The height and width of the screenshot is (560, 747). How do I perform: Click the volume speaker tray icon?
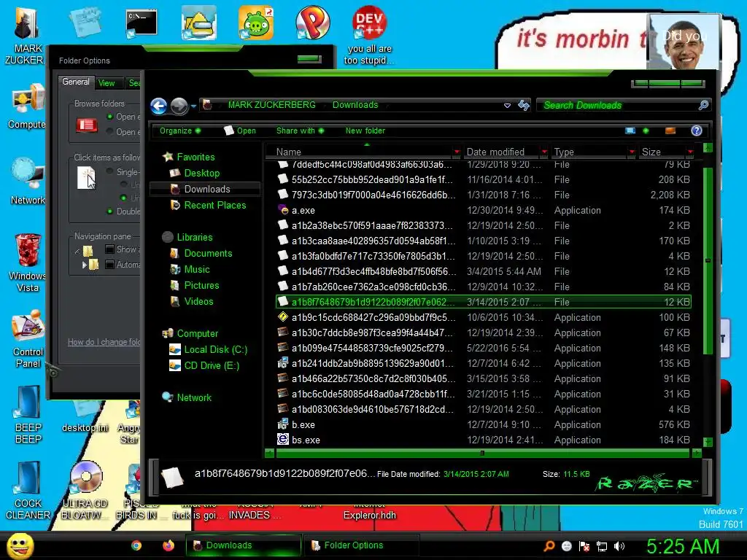coord(619,546)
